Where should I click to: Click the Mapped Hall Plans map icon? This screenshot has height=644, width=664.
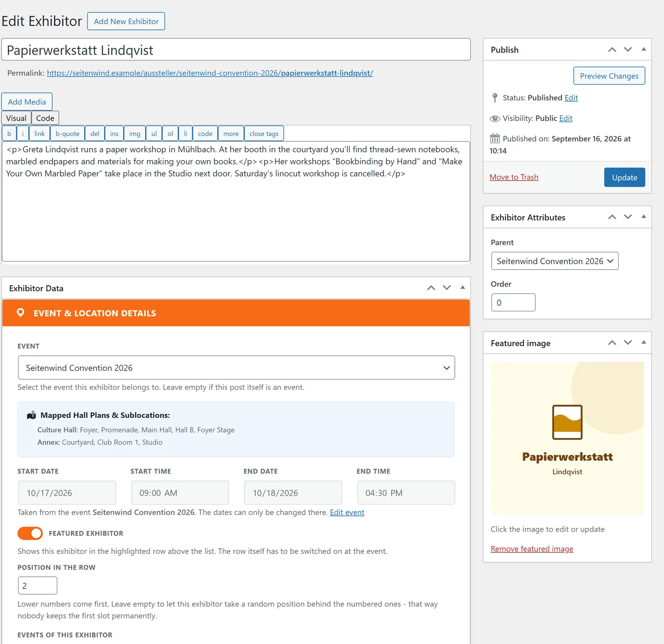32,415
